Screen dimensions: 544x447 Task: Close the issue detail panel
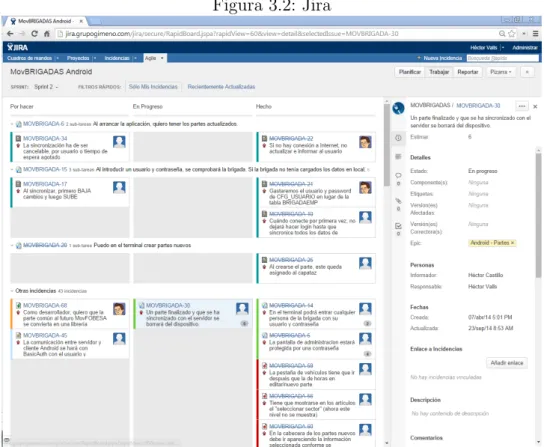(x=535, y=107)
